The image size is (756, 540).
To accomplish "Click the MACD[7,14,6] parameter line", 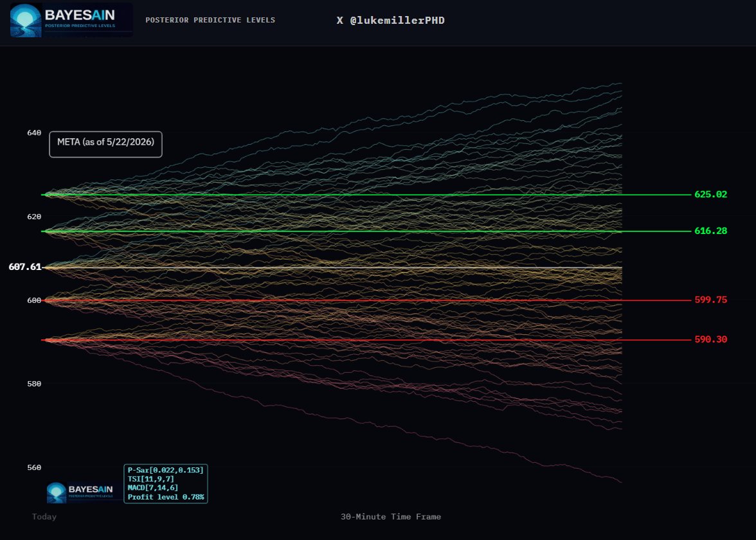I will (x=153, y=487).
